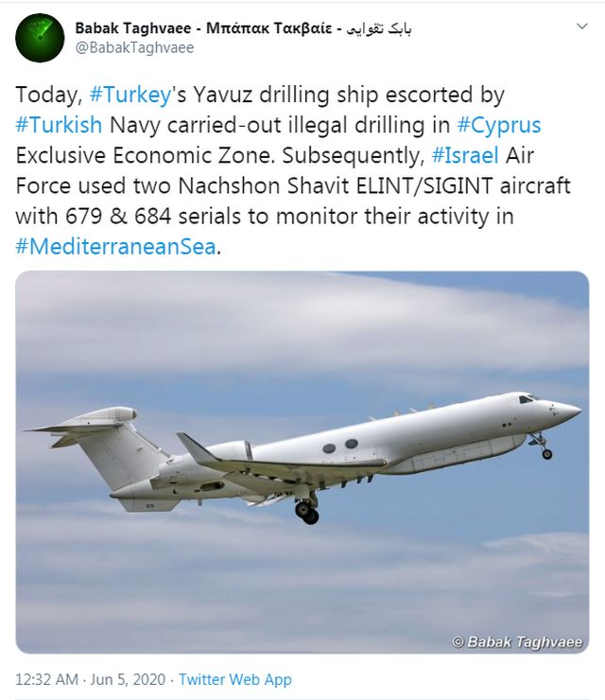Image resolution: width=605 pixels, height=700 pixels.
Task: Open the #Turkish hashtag
Action: click(57, 126)
